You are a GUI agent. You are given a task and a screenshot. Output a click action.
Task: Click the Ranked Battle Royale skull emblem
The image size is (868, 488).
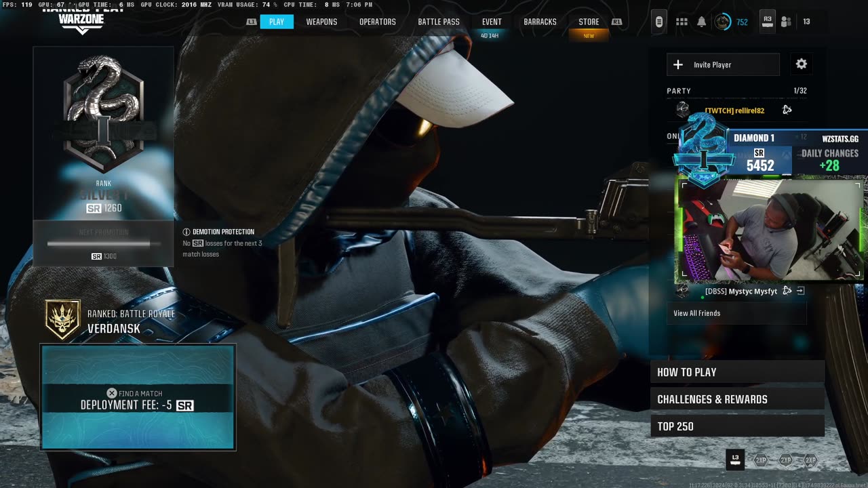pyautogui.click(x=62, y=319)
